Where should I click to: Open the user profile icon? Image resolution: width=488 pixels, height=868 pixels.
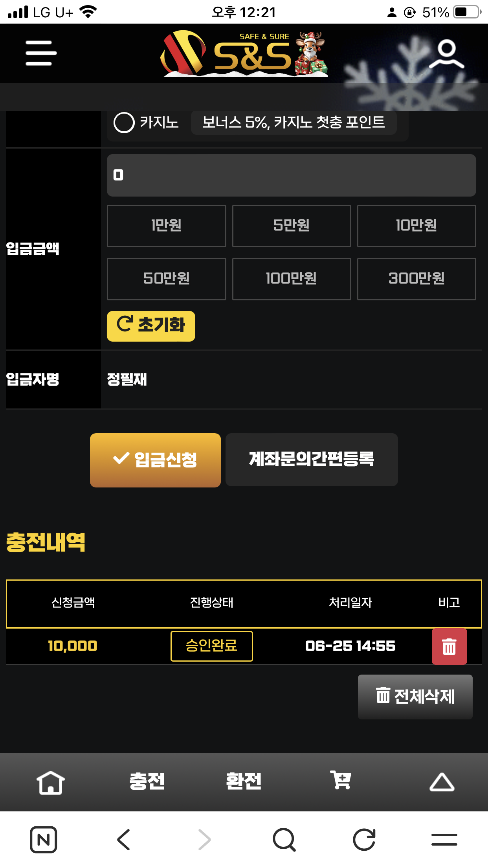coord(446,53)
